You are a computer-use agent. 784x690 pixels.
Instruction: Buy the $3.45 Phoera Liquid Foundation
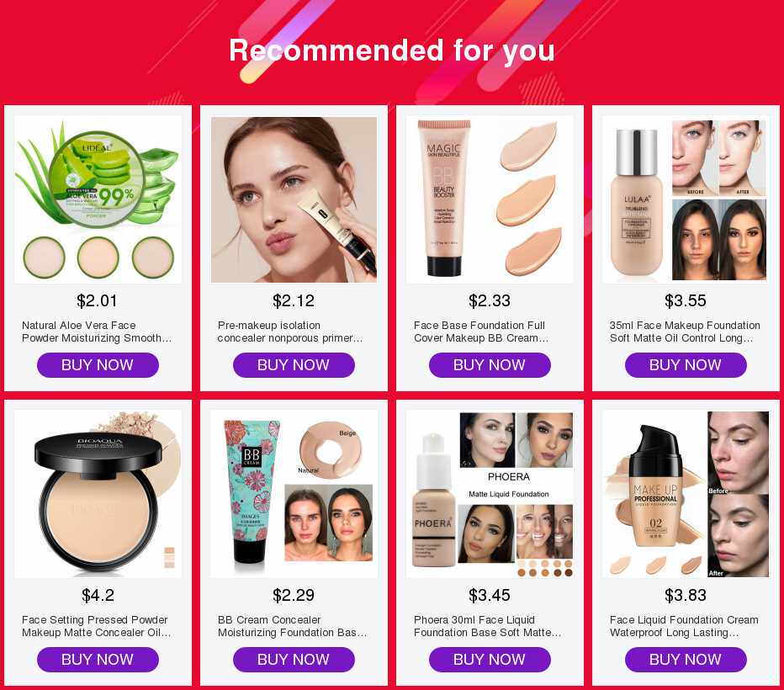(490, 660)
